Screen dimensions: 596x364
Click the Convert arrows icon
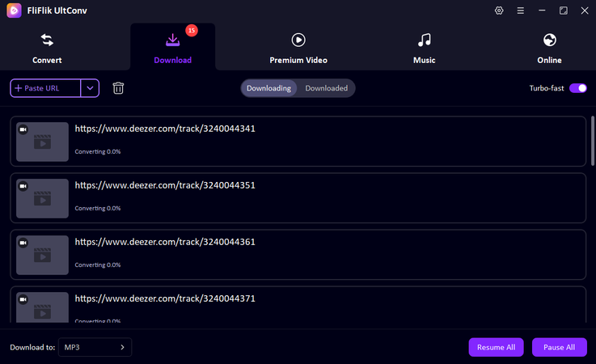pos(47,40)
